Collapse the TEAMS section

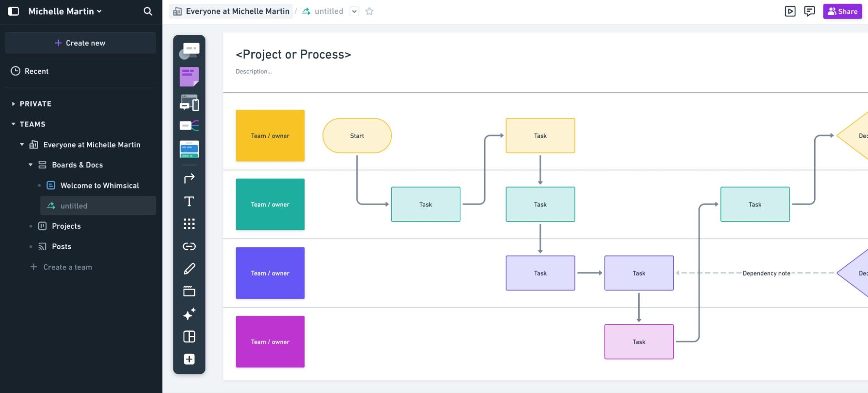click(13, 124)
